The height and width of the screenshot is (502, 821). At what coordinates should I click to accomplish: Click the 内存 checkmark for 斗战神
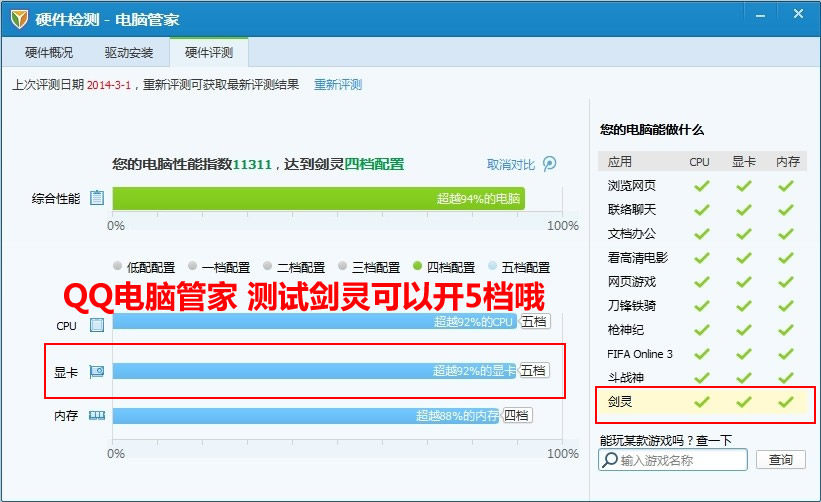[x=785, y=377]
